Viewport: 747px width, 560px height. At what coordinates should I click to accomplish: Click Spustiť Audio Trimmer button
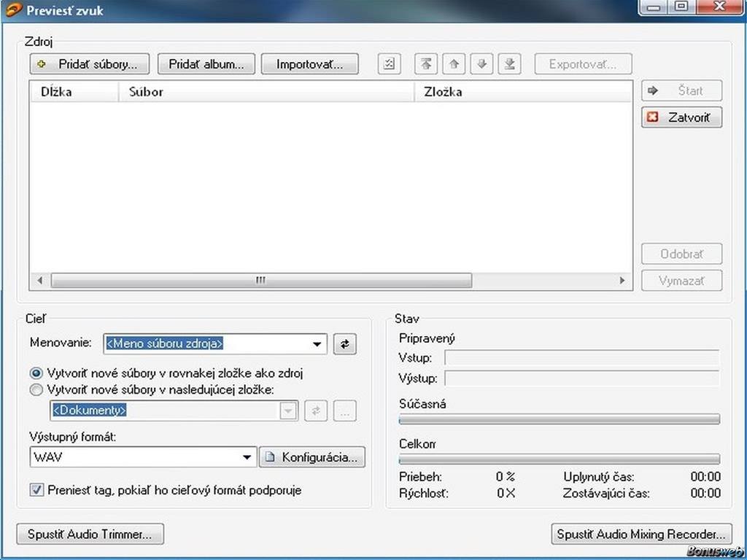tap(90, 534)
